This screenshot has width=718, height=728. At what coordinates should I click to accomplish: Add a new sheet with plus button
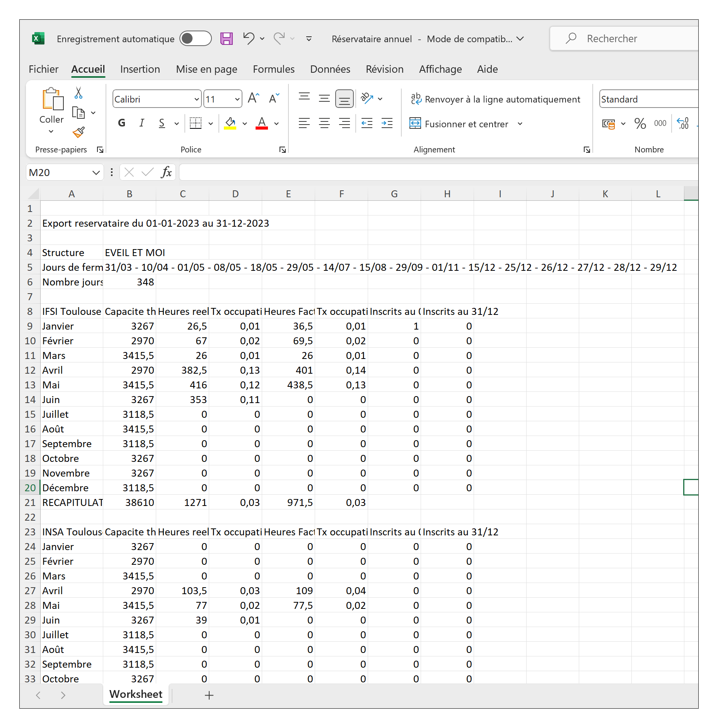[x=209, y=695]
